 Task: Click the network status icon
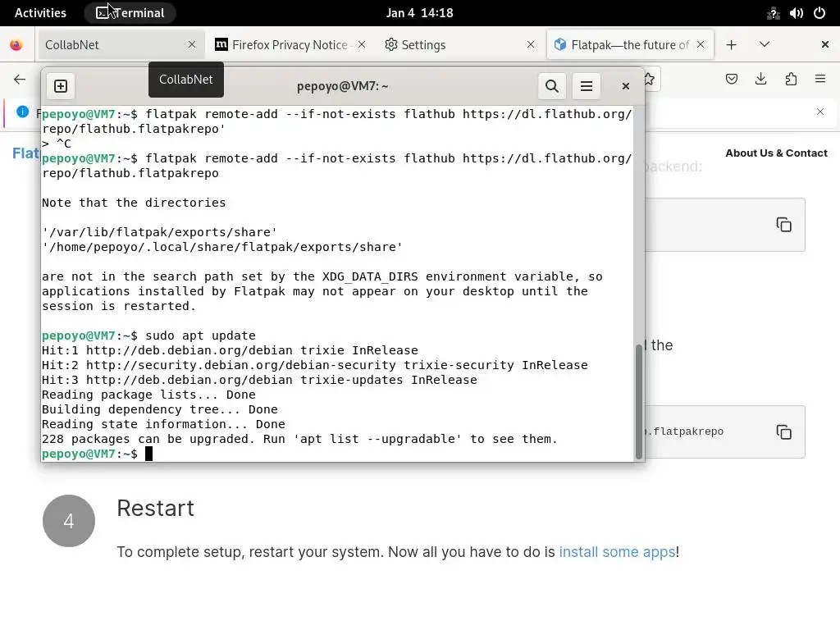click(773, 13)
